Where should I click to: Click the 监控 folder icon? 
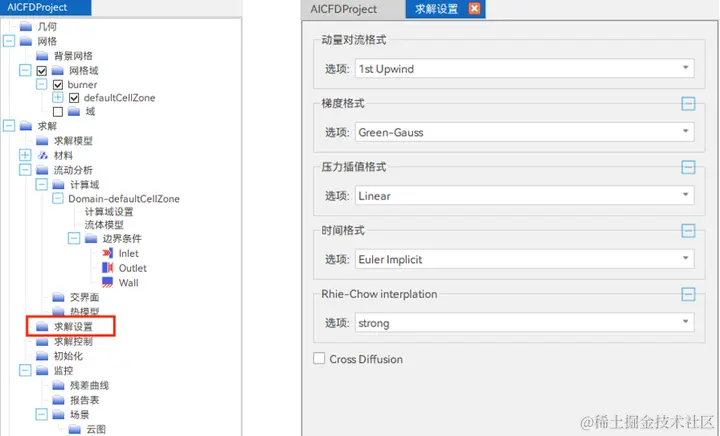click(x=42, y=370)
